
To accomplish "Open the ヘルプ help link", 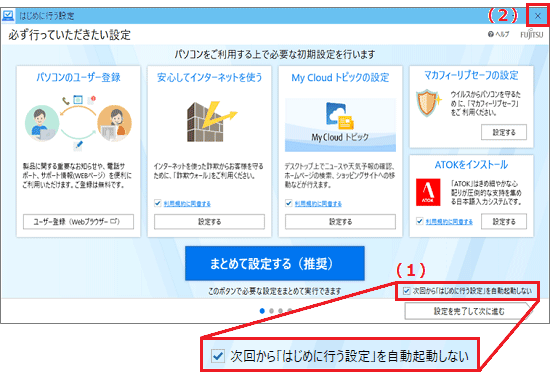I will point(498,34).
